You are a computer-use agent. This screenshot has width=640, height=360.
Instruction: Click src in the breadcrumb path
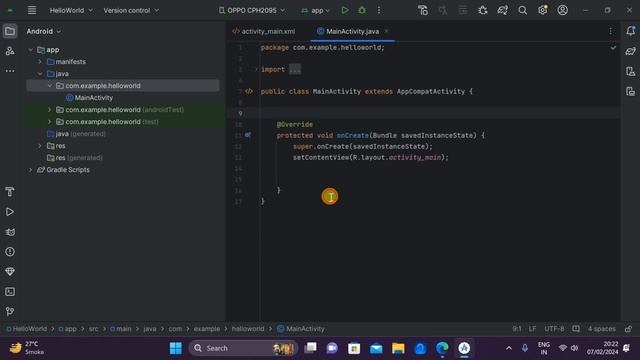(93, 329)
